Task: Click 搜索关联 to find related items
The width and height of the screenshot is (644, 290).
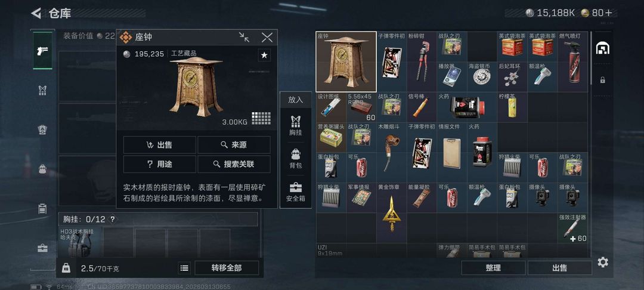Action: click(x=234, y=164)
